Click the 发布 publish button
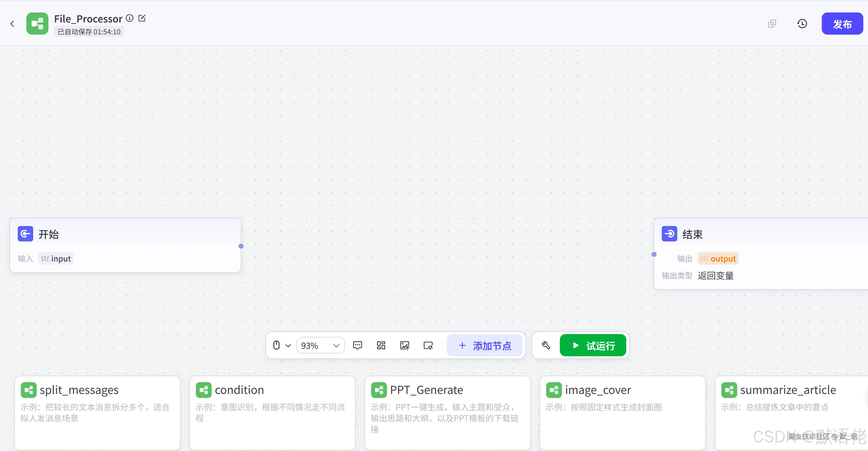This screenshot has height=451, width=868. tap(843, 24)
